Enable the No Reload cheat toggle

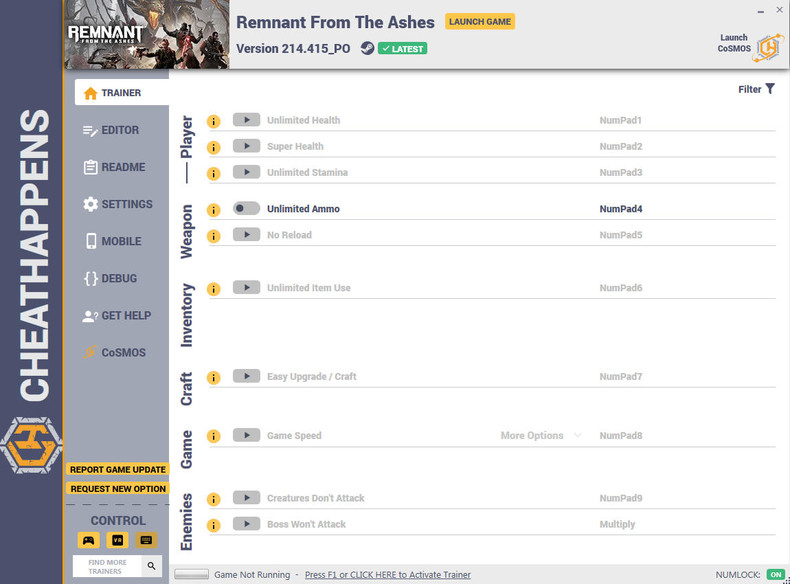[x=246, y=234]
